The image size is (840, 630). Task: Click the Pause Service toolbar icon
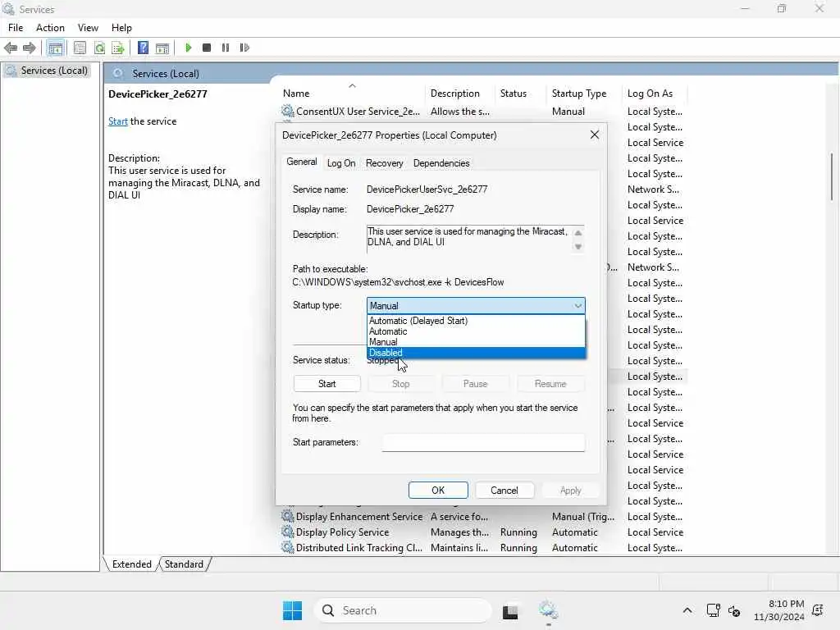[226, 48]
